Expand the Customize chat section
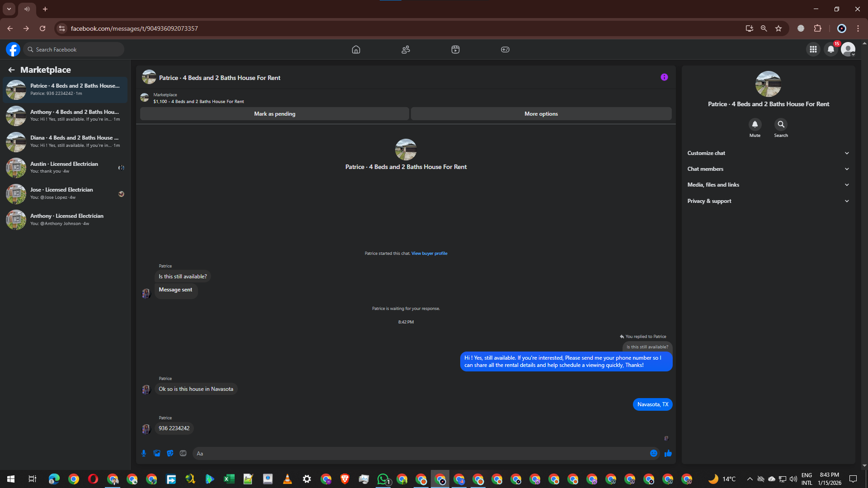The image size is (868, 488). click(768, 153)
